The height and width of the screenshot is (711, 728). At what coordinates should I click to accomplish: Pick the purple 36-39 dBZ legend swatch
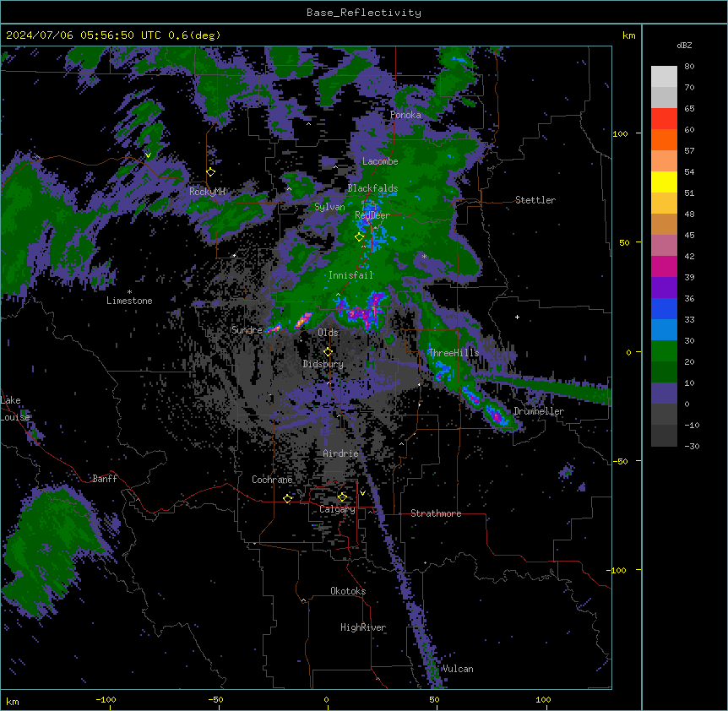(664, 288)
